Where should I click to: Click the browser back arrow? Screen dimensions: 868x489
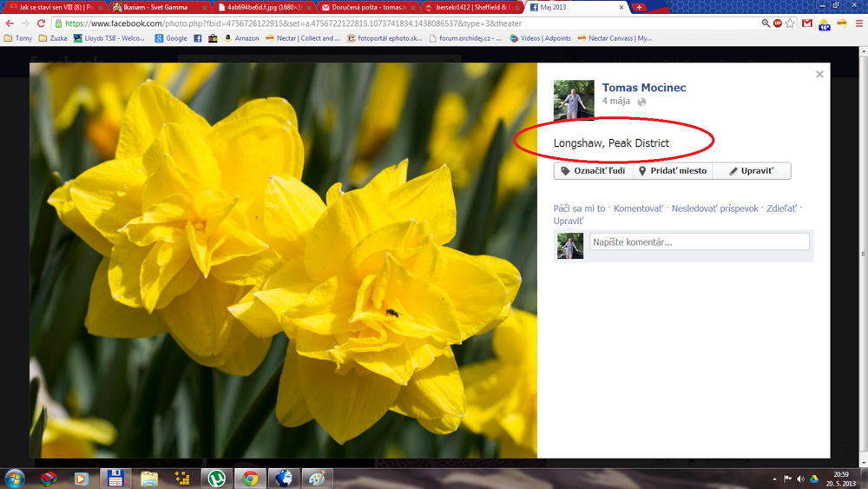(x=10, y=23)
